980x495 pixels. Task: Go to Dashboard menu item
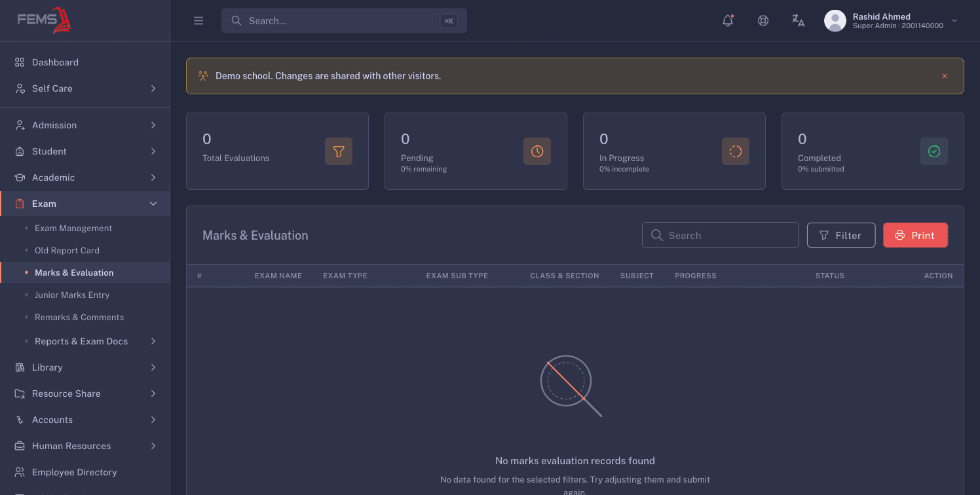(x=85, y=62)
